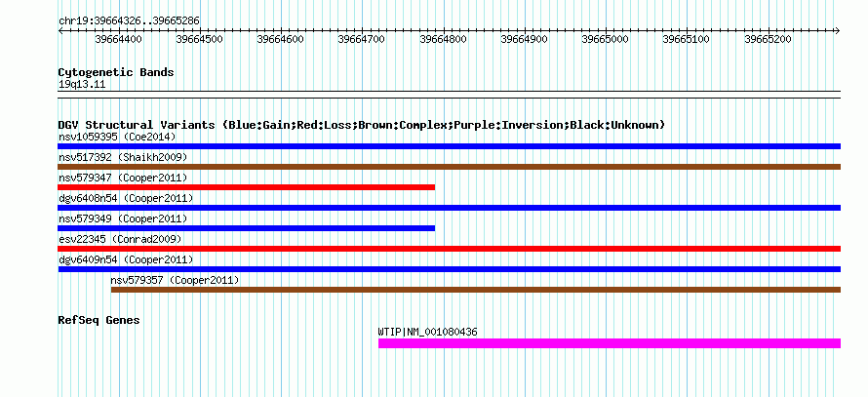Click the brown bar under nsv579357
868x397 pixels.
pos(476,290)
